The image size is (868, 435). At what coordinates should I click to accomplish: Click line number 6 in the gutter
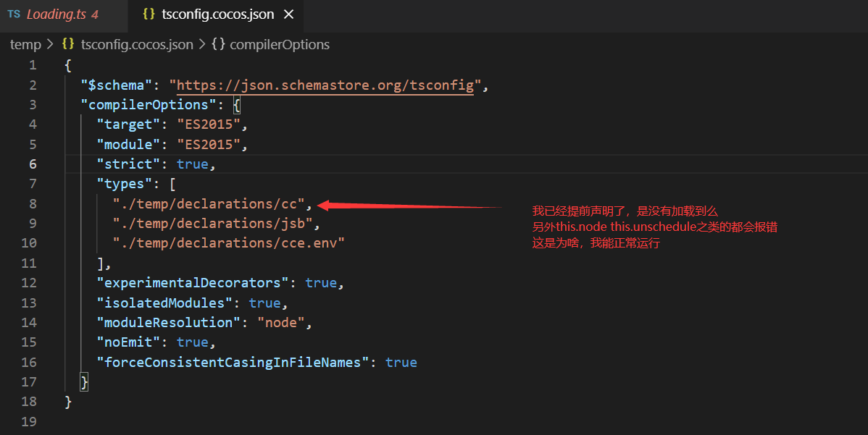(33, 164)
